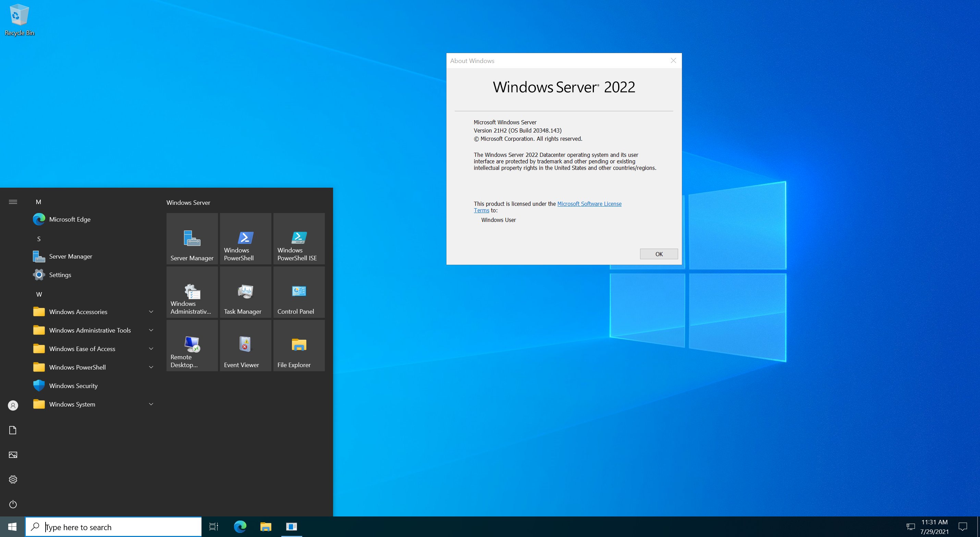Open the Control Panel tile
980x537 pixels.
(299, 292)
